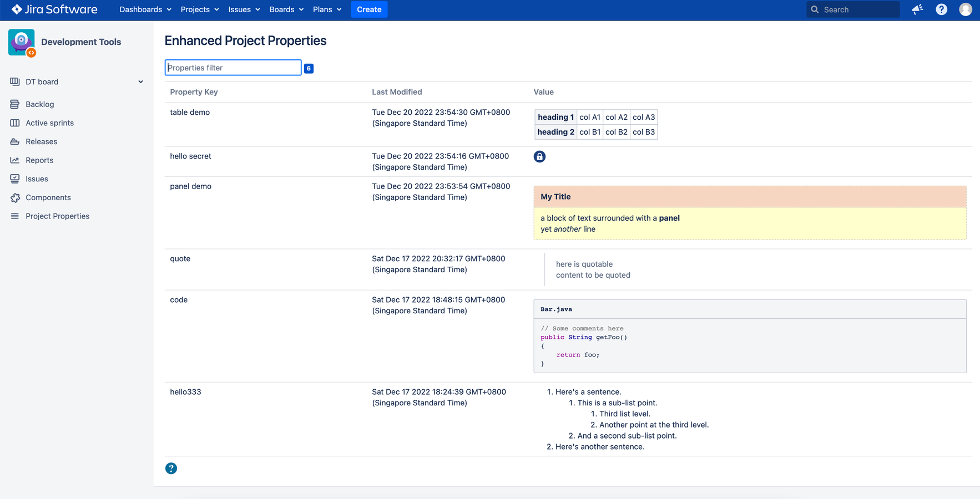Click the Development Tools project avatar
Image resolution: width=980 pixels, height=499 pixels.
click(x=22, y=42)
